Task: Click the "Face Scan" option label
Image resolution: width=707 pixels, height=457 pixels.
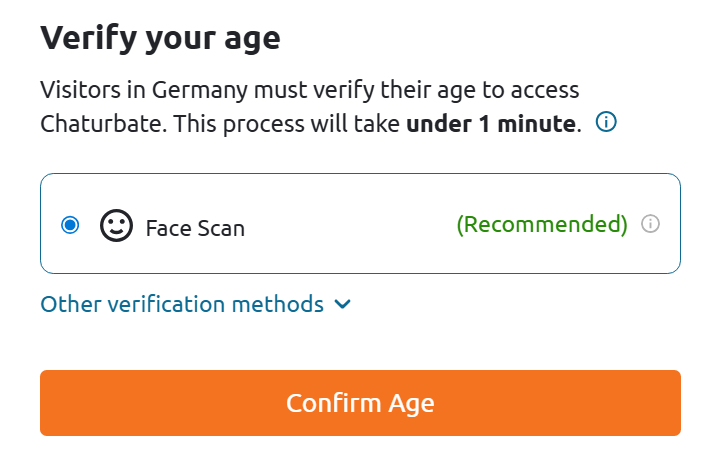Action: pyautogui.click(x=195, y=227)
